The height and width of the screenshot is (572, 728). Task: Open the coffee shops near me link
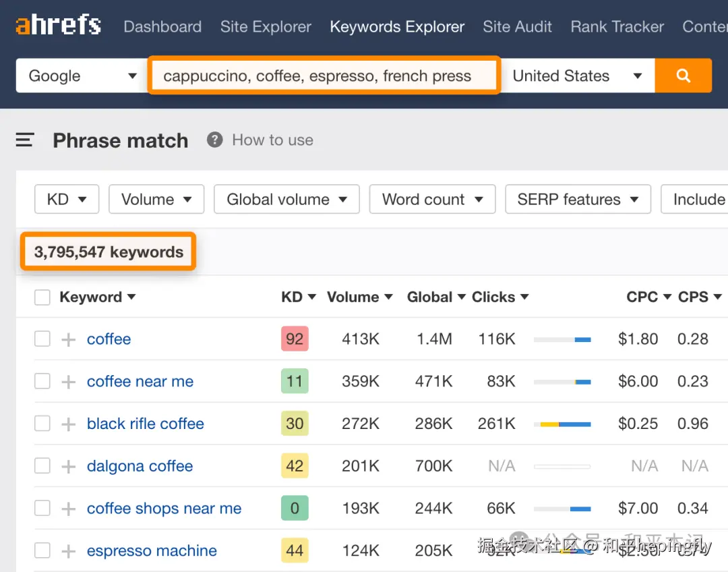click(164, 509)
